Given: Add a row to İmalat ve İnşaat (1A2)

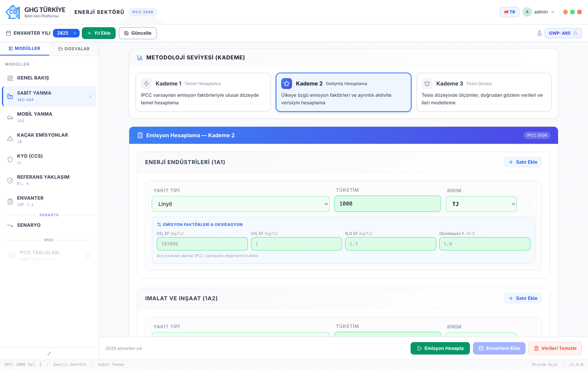Looking at the screenshot, I should pyautogui.click(x=523, y=299).
